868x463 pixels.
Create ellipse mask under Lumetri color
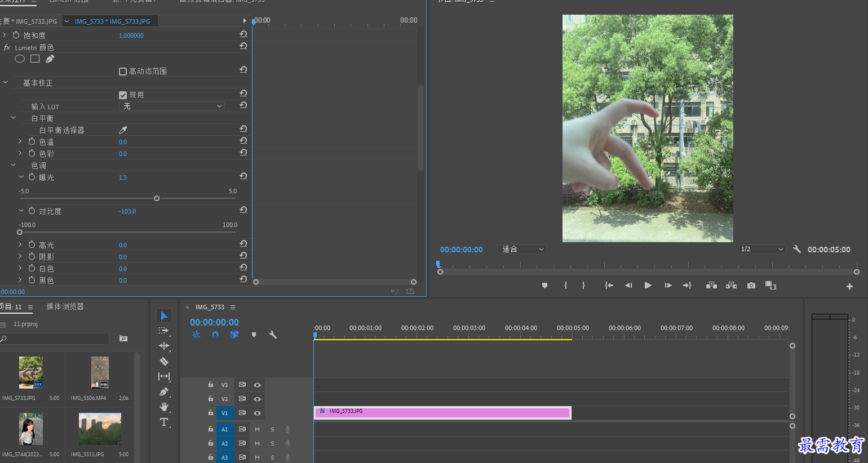(20, 59)
